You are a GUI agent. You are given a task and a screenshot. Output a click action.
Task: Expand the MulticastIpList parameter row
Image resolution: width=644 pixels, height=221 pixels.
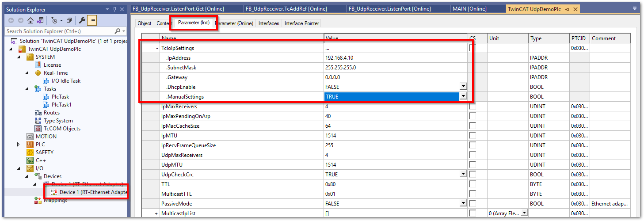point(156,213)
